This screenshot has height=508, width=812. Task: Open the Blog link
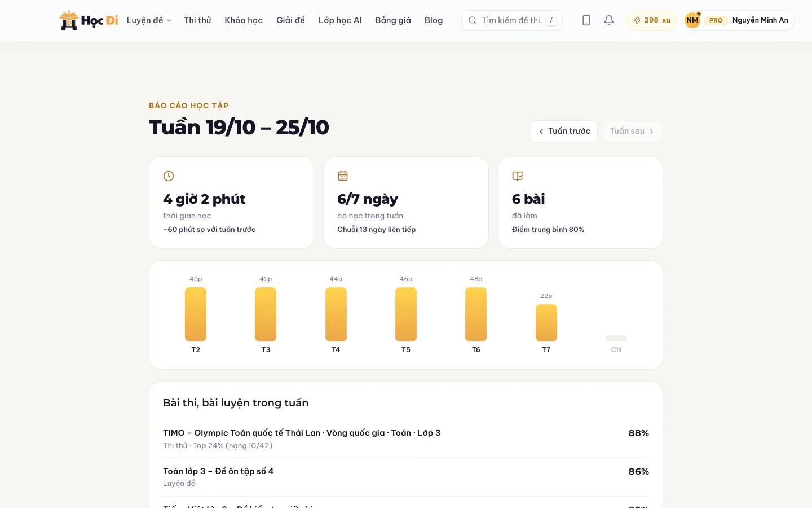click(434, 20)
